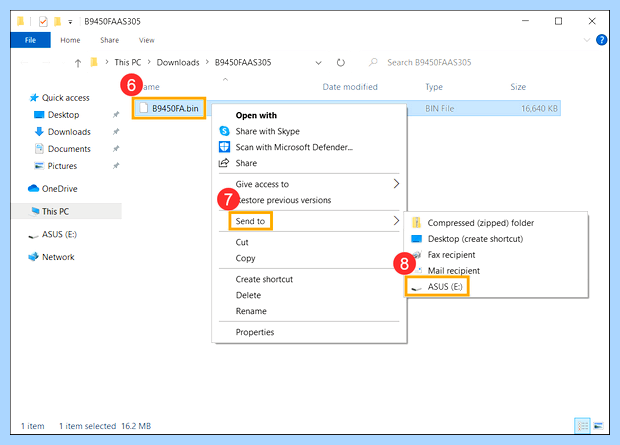Click Share in the context menu
The image size is (620, 445).
click(246, 163)
